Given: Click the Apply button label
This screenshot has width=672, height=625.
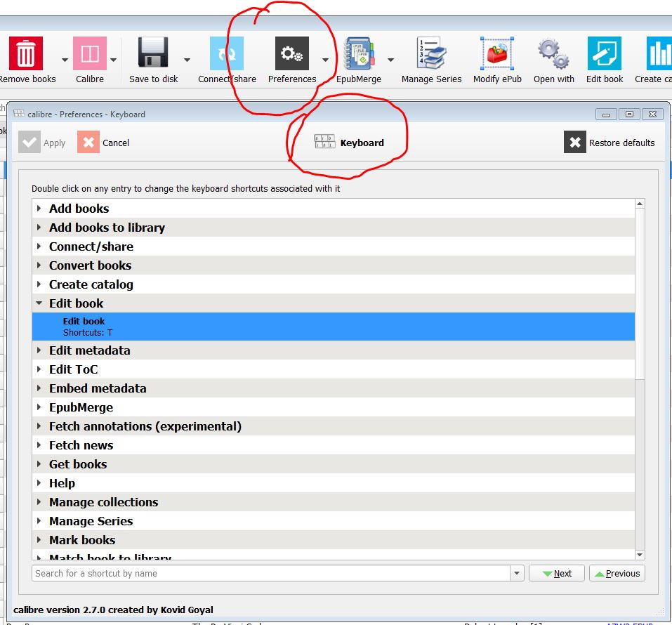Looking at the screenshot, I should click(55, 143).
